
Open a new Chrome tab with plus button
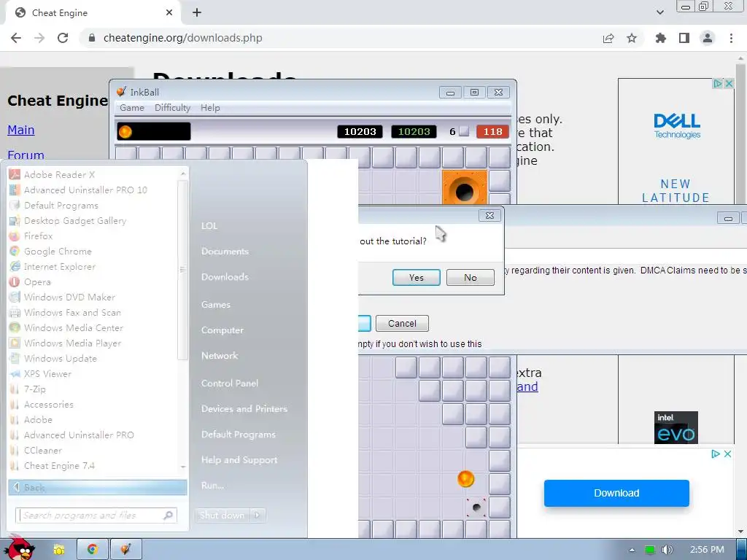click(x=197, y=13)
